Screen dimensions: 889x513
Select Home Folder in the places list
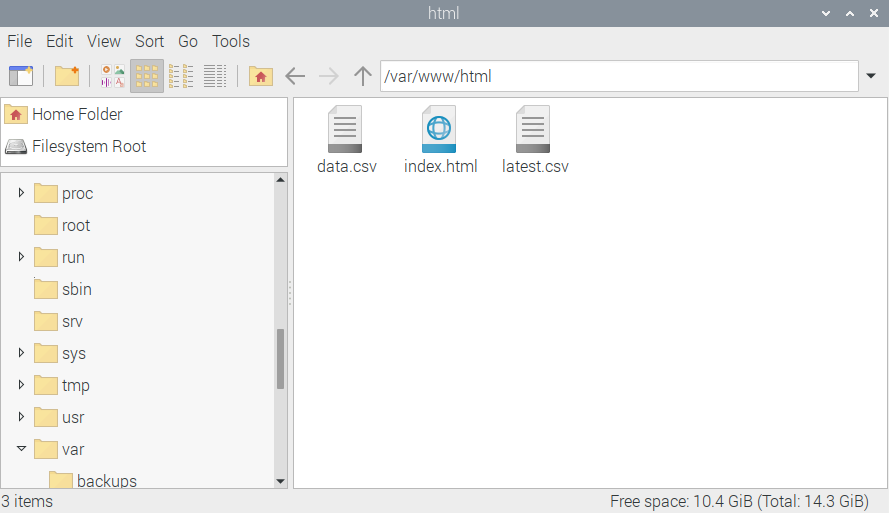(144, 115)
